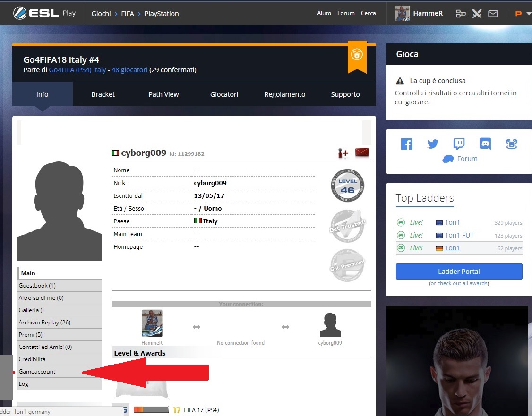Open the crossed swords matches icon

(x=477, y=14)
